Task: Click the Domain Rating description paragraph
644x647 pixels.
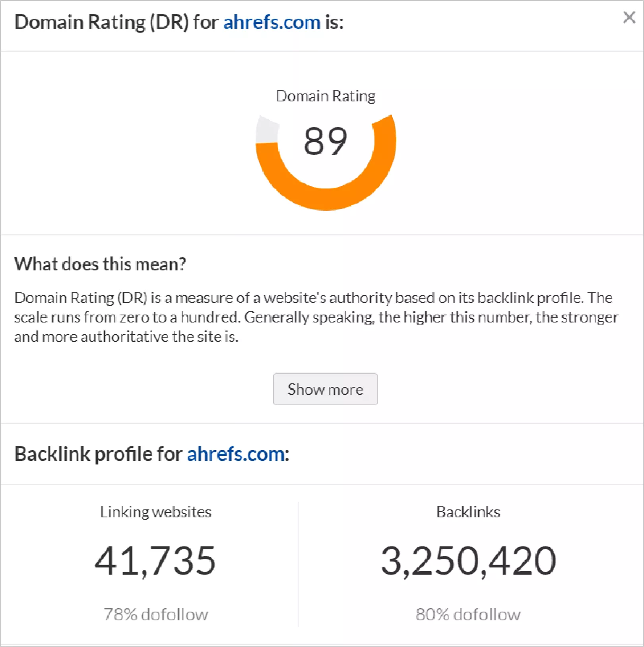Action: pos(316,317)
